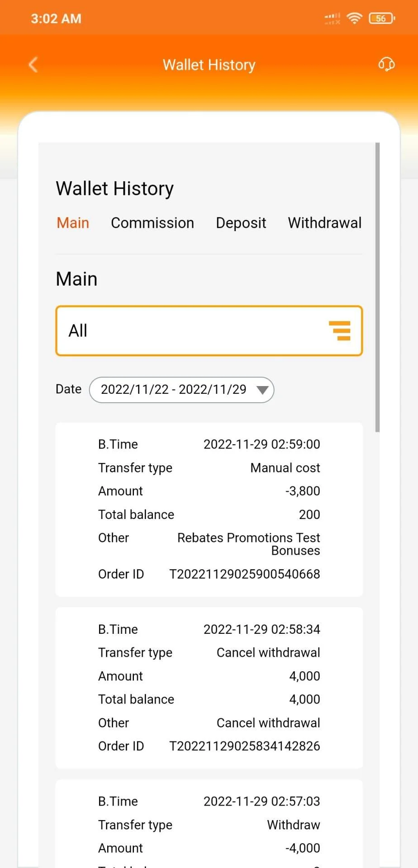Screen dimensions: 418x868
Task: Switch to the Deposit tab
Action: tap(241, 223)
